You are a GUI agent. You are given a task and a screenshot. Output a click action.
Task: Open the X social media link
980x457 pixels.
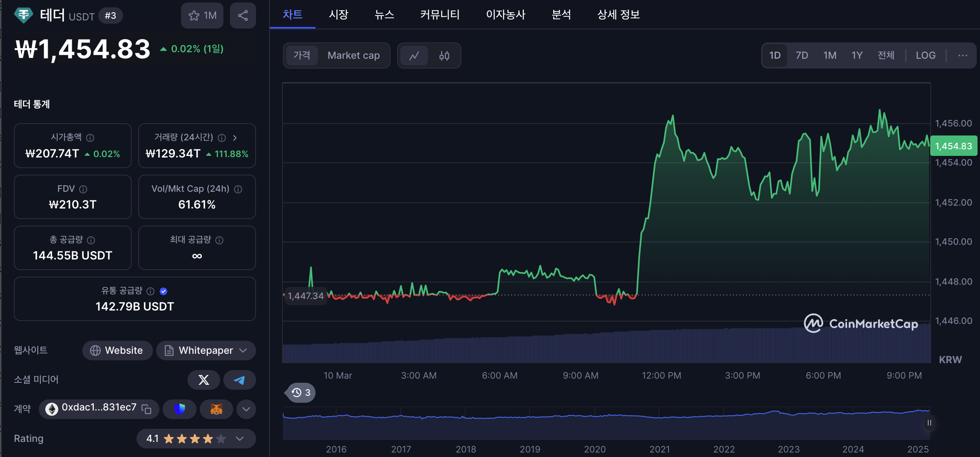pyautogui.click(x=203, y=380)
